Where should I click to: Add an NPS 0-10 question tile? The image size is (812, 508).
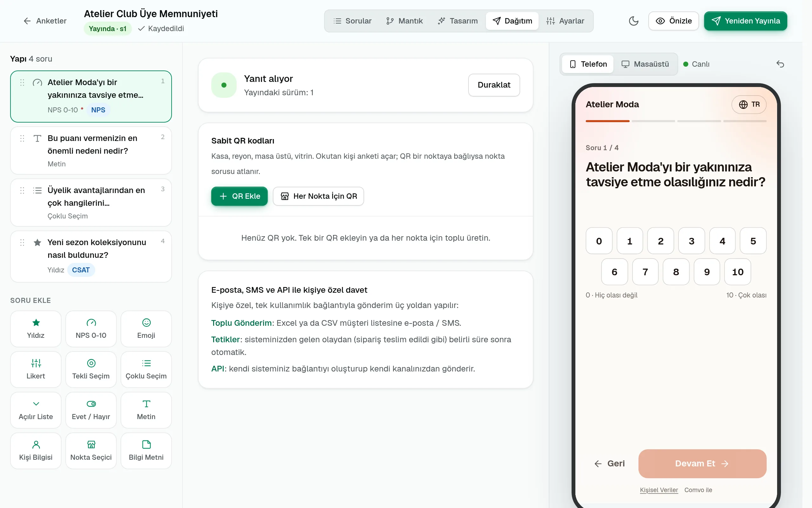[x=91, y=329]
